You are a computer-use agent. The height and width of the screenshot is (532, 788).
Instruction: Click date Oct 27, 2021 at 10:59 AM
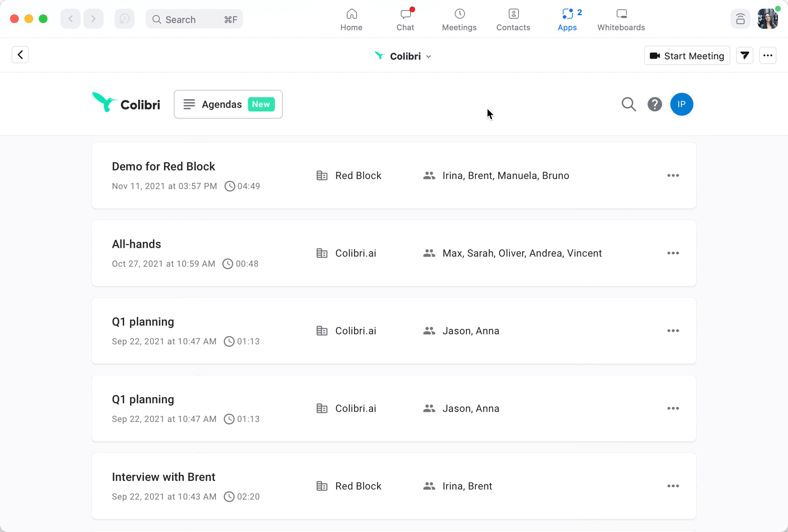pos(163,263)
